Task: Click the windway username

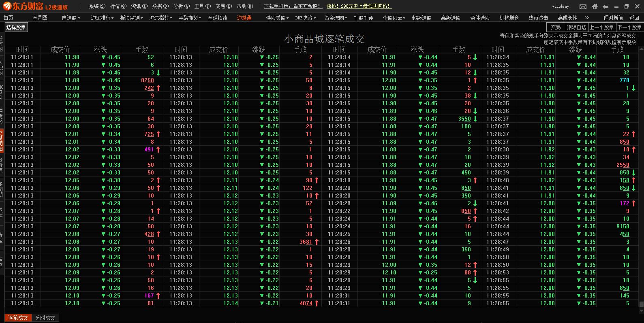Action: (561, 6)
